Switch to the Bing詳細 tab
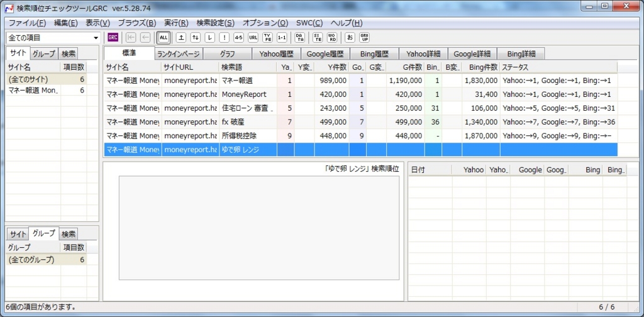The height and width of the screenshot is (317, 644). [521, 54]
